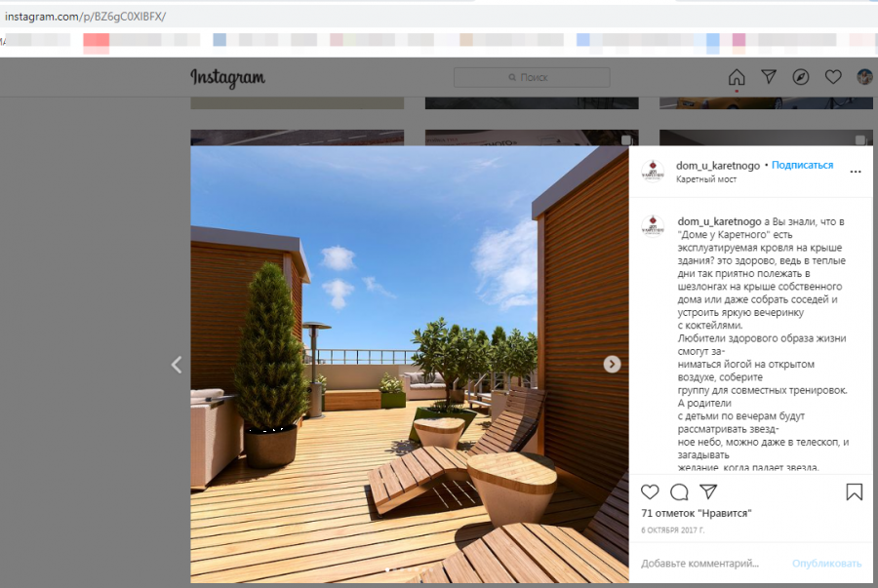Image resolution: width=878 pixels, height=588 pixels.
Task: Click dom_u_karetnogo avatar in post header
Action: pos(653,172)
